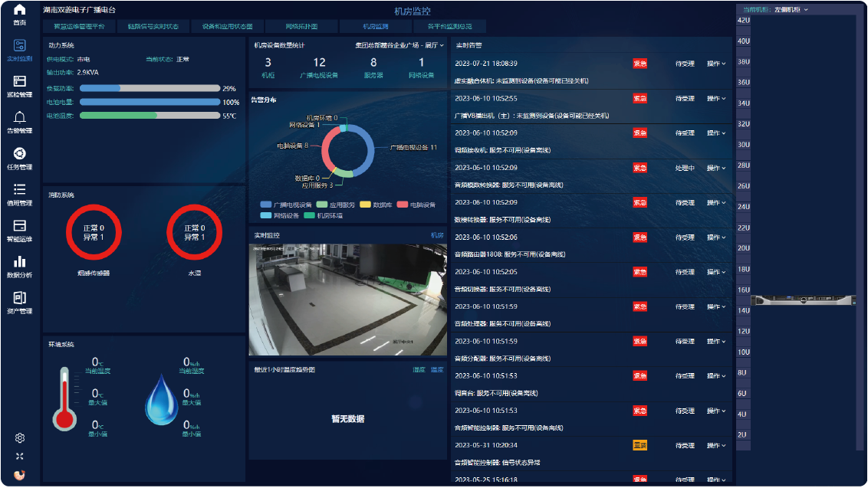Screen dimensions: 868x488
Task: Click 待受理 on the 2023-07-21 alarm
Action: click(685, 64)
